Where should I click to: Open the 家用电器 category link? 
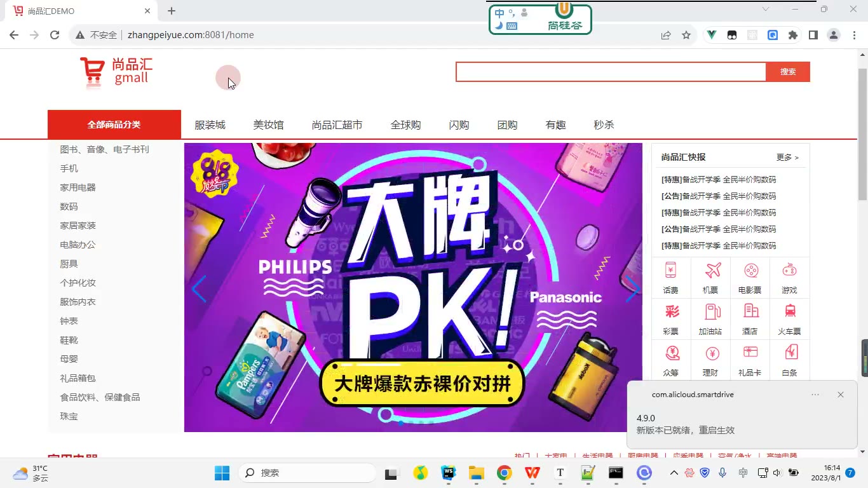pyautogui.click(x=78, y=187)
